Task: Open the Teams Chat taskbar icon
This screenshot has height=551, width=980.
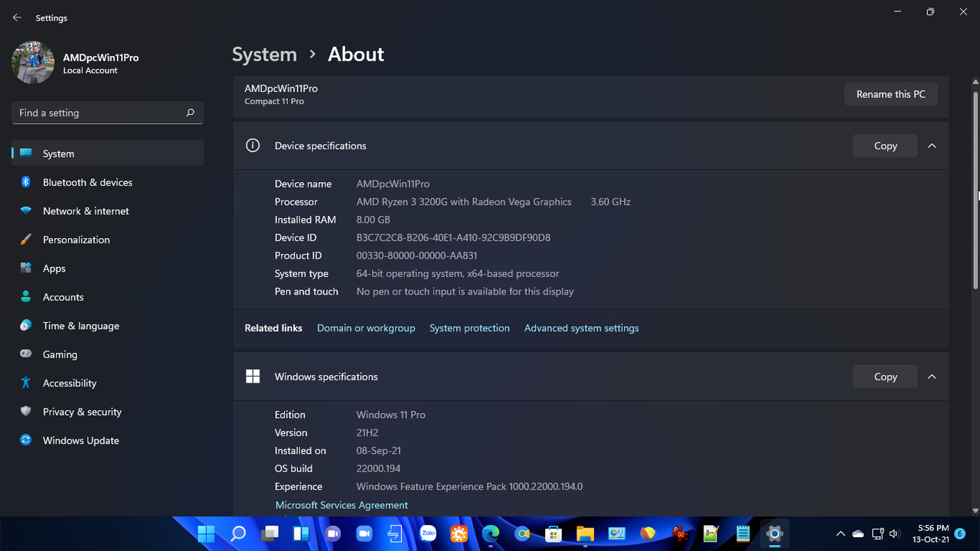Action: pyautogui.click(x=332, y=533)
